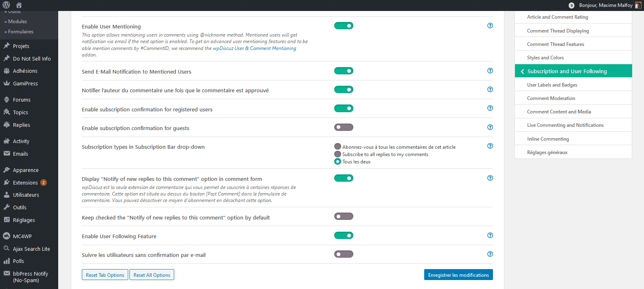Follow wpDiscuz User & Comment Mentioning link
Viewport: 644px width, 289px height.
(254, 48)
